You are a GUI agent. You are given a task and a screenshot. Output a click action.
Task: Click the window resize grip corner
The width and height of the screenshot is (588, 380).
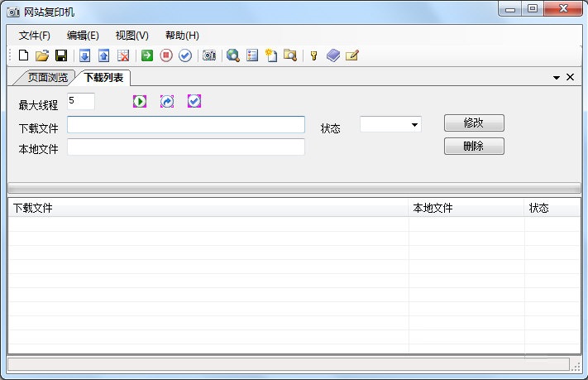point(576,367)
